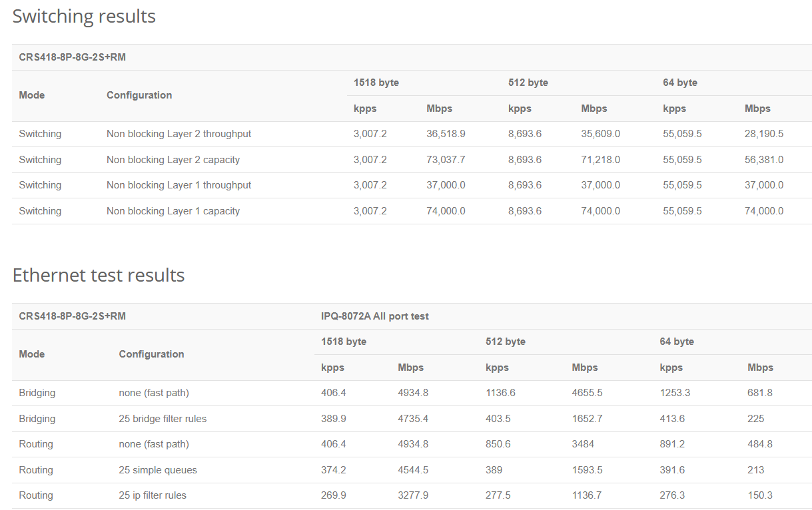Click the "25 ip filter rules" cell
Screen dimensions: 812x510
(x=153, y=495)
